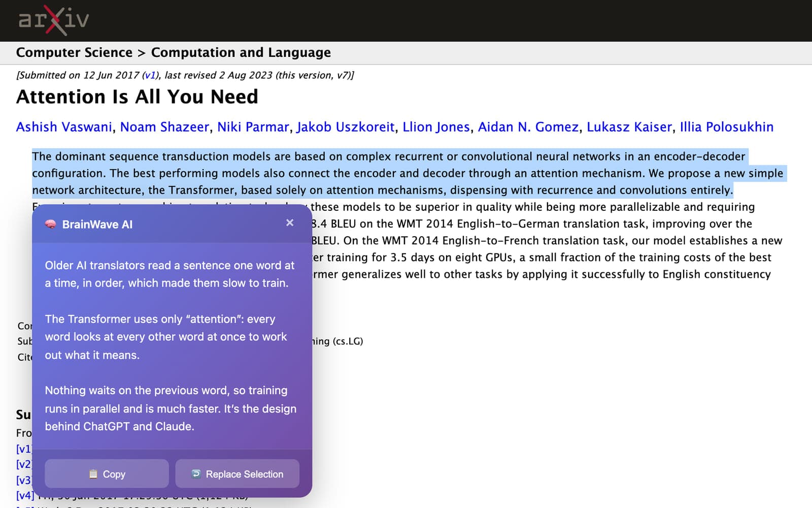Screen dimensions: 812x508
Task: Click abstract line mentioning WMT 2014 English-to-German
Action: tap(532, 224)
